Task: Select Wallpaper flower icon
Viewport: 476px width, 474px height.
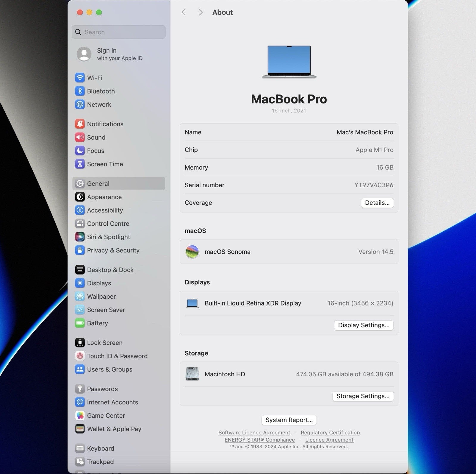Action: coord(80,297)
